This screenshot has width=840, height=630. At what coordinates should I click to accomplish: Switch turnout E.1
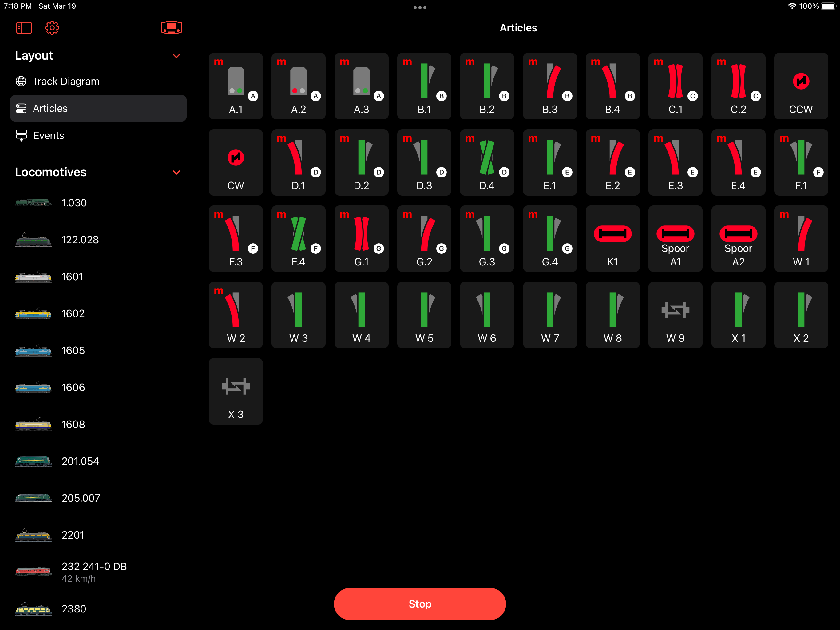[550, 163]
